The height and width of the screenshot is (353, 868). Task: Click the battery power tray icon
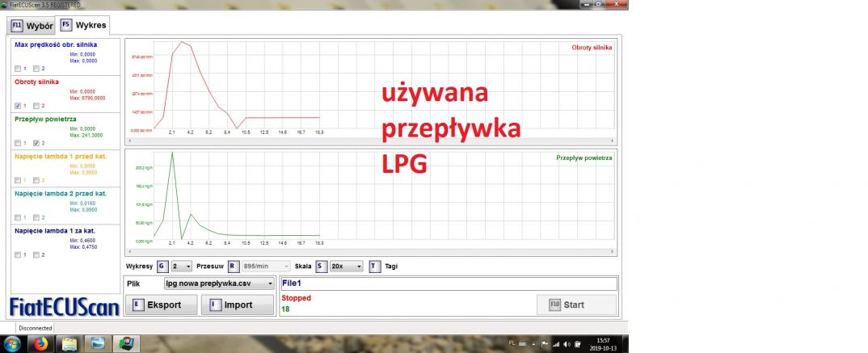click(x=578, y=343)
